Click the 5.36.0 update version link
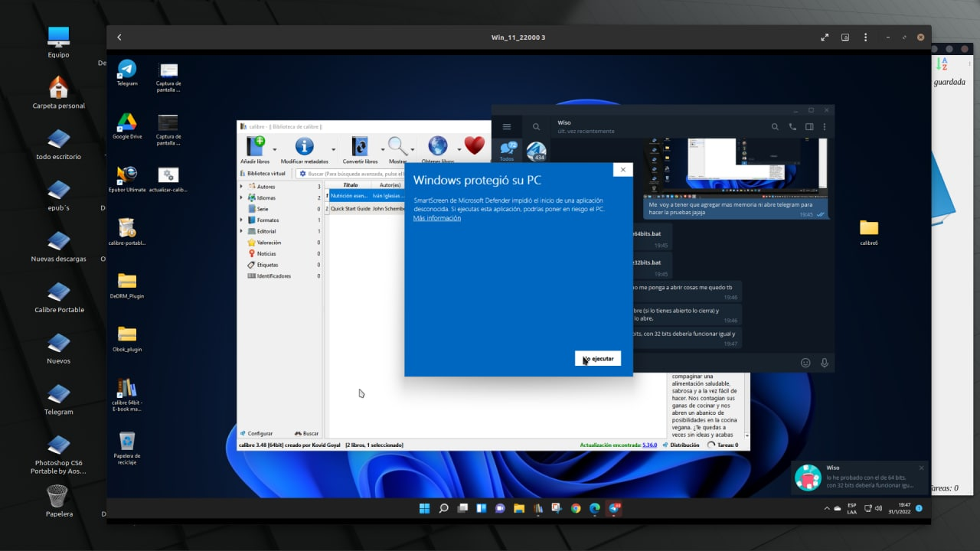The width and height of the screenshot is (980, 551). click(x=649, y=445)
